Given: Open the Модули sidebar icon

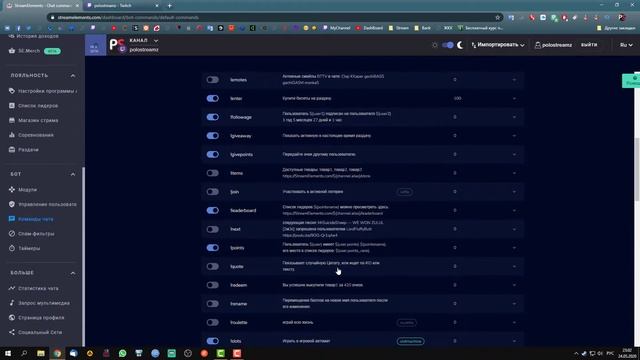Looking at the screenshot, I should [12, 189].
